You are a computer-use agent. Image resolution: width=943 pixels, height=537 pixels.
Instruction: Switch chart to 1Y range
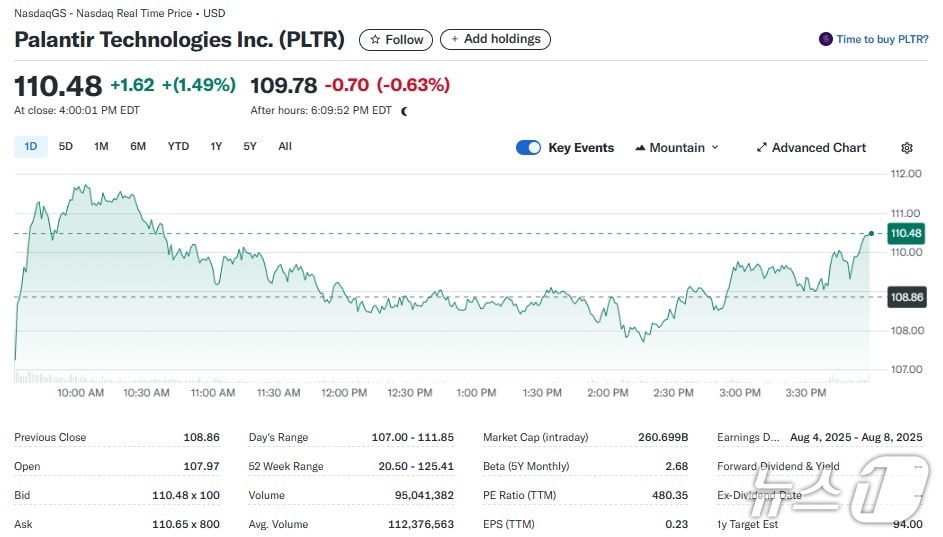click(x=216, y=147)
